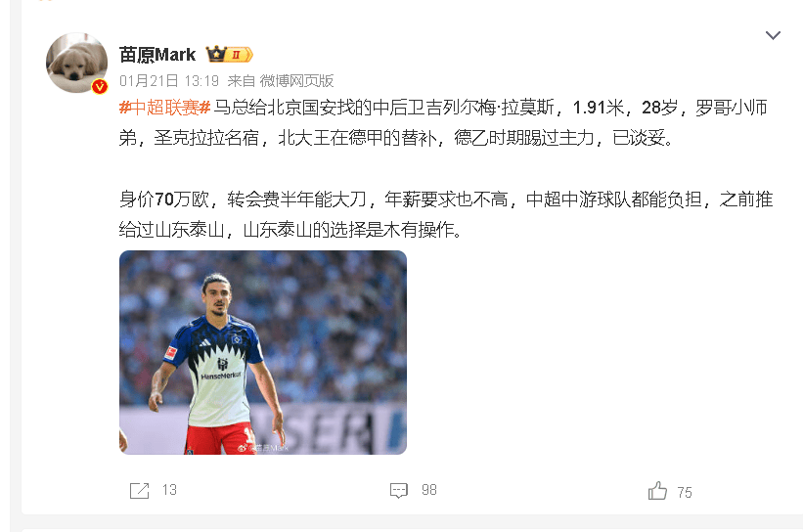The image size is (803, 532).
Task: Click the level II tag beside crown
Action: click(241, 54)
